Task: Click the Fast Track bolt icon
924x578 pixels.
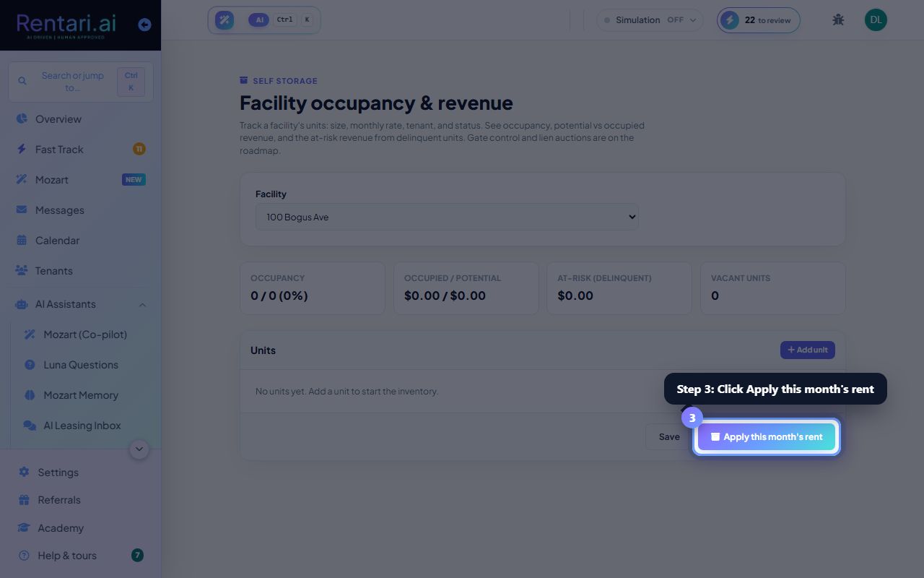Action: [22, 149]
